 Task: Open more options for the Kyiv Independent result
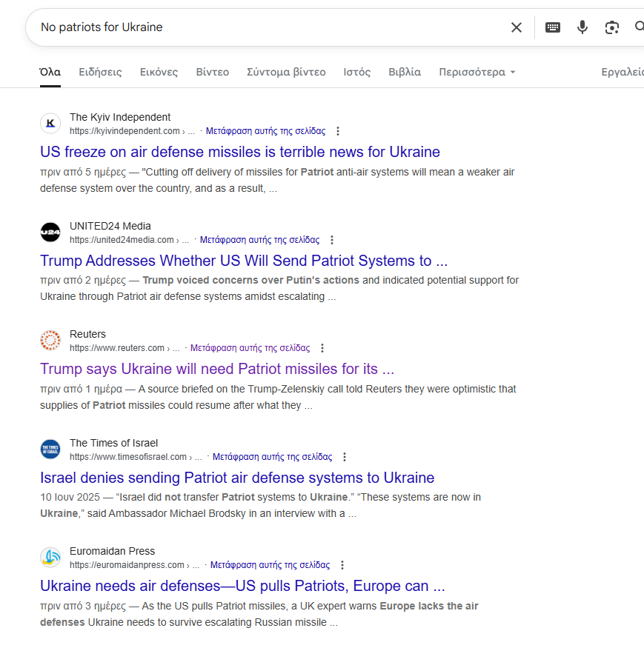338,131
